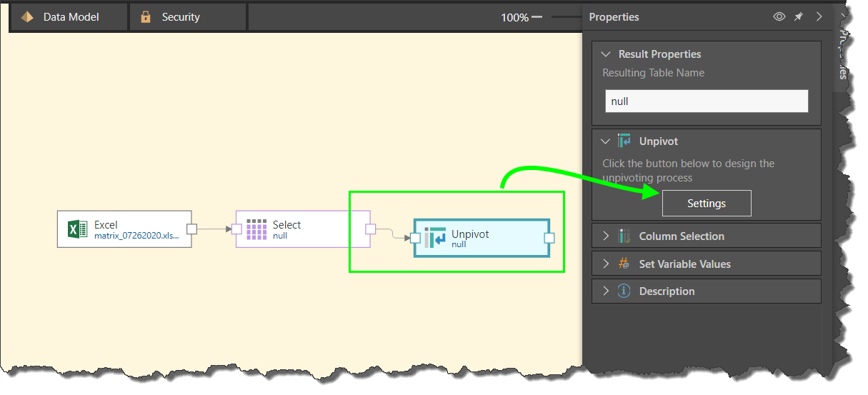Collapse the Result Properties section
The height and width of the screenshot is (395, 868).
(x=607, y=54)
